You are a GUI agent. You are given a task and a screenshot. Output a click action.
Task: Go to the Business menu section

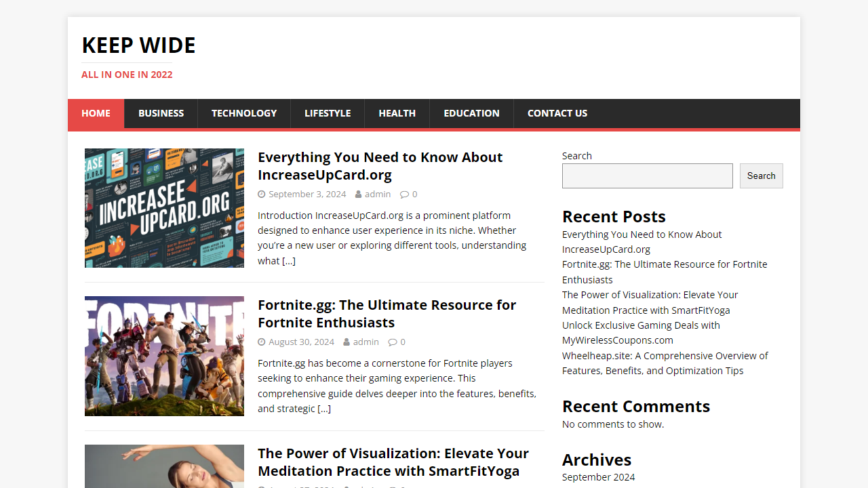[x=161, y=113]
